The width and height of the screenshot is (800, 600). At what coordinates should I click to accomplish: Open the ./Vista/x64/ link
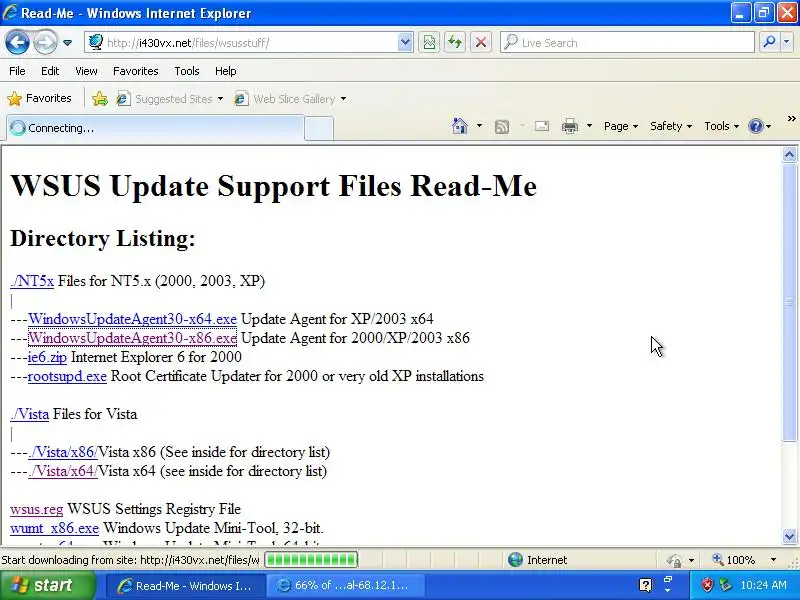[x=63, y=471]
